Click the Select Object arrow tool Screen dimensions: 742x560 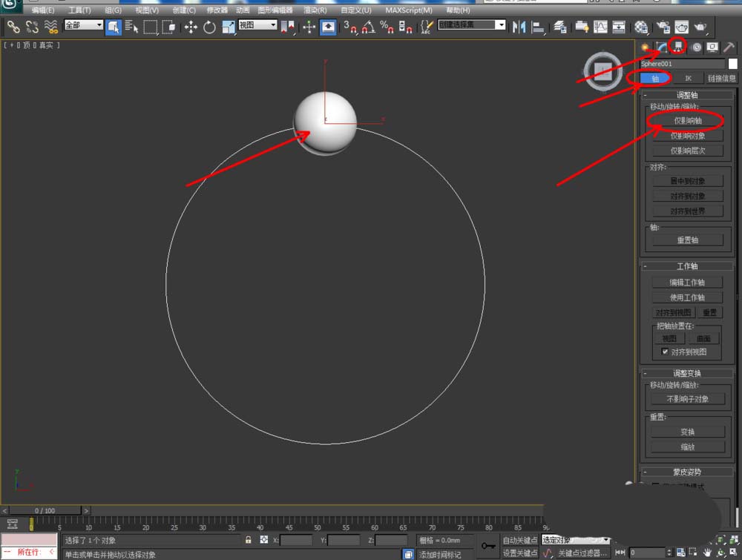click(114, 27)
